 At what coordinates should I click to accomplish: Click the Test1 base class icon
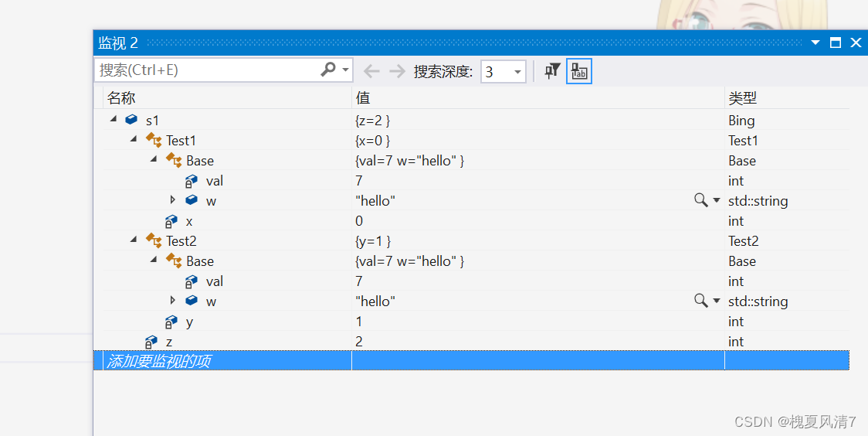pos(154,140)
